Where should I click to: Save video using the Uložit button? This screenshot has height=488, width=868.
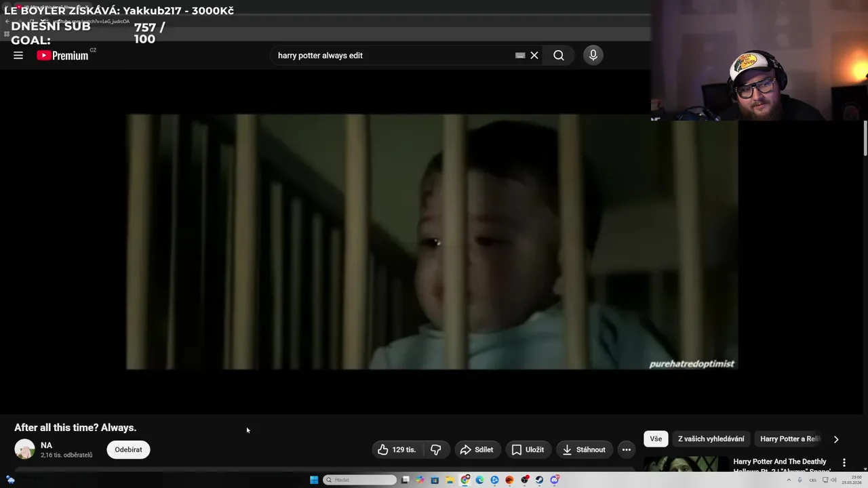click(528, 449)
